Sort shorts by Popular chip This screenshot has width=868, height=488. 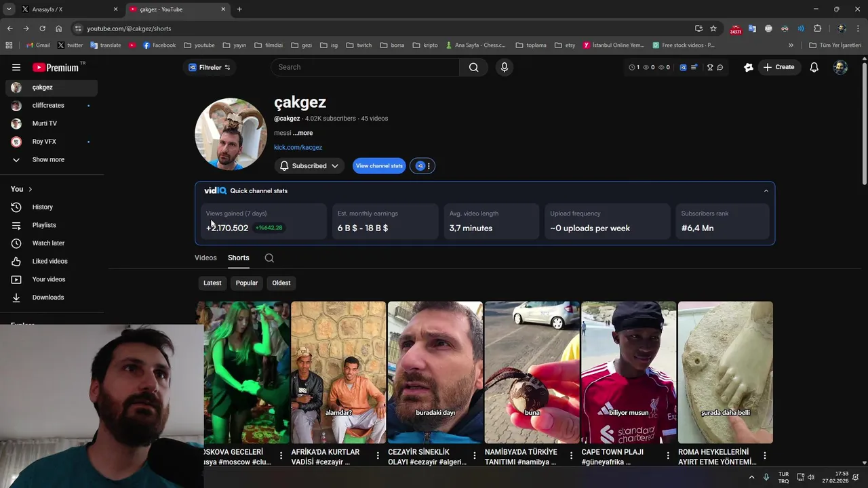(247, 283)
